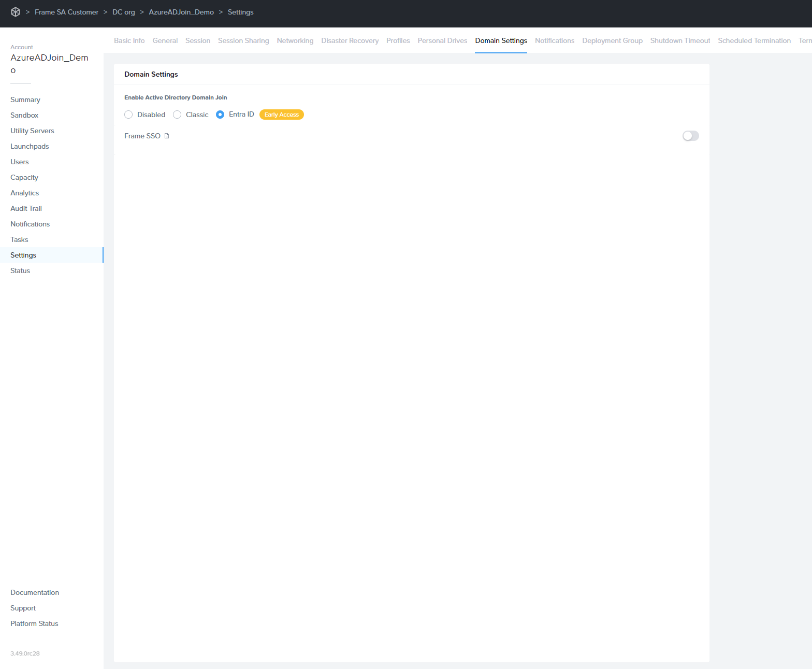This screenshot has width=812, height=669.
Task: Click the Early Access badge
Action: 282,115
